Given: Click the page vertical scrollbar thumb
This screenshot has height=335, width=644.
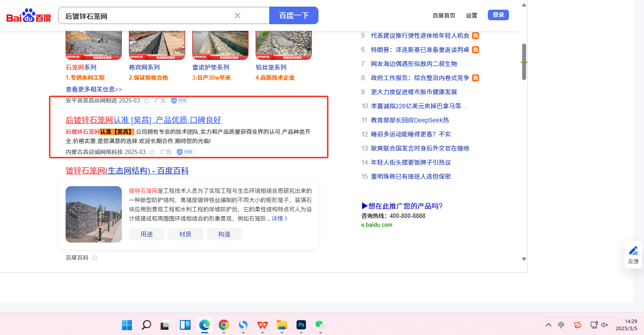Looking at the screenshot, I should click(x=524, y=62).
